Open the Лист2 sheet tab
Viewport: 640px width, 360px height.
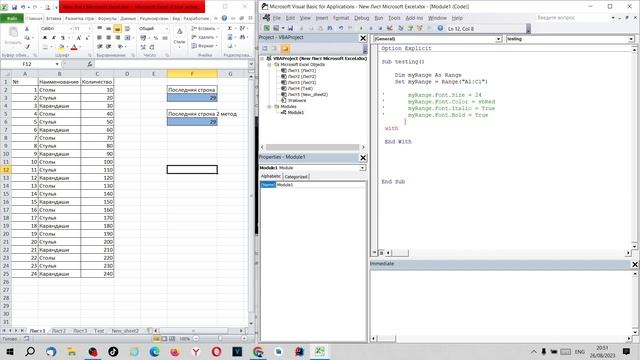click(59, 331)
